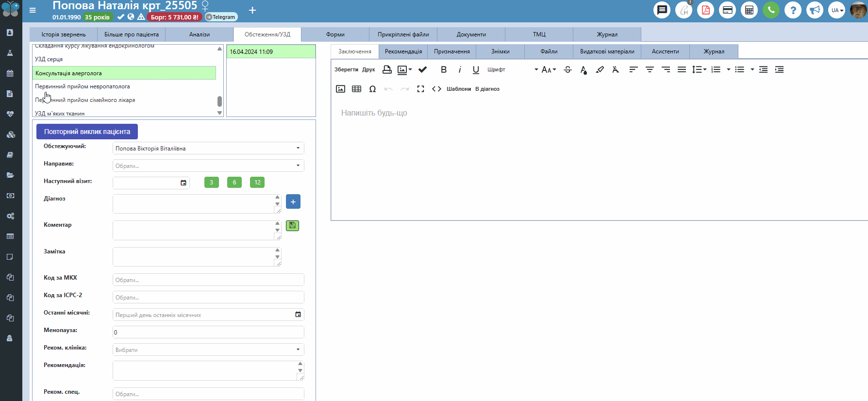
Task: Select УЗД серця in examination list
Action: 124,59
